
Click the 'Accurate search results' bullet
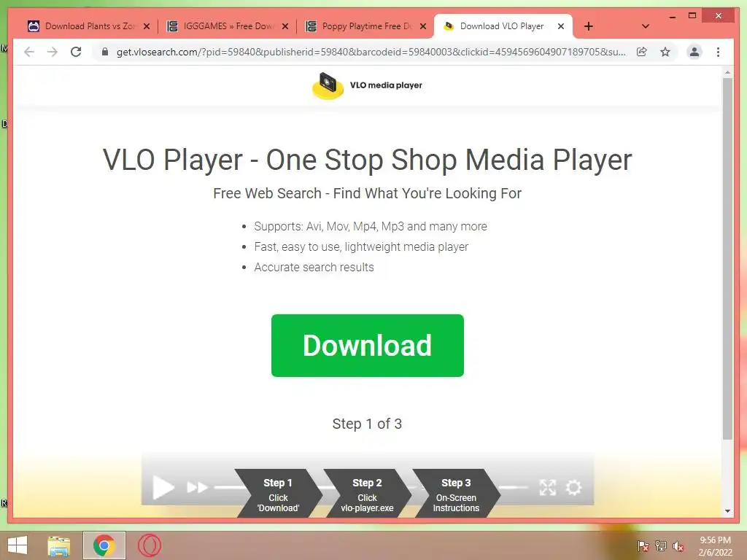click(314, 267)
